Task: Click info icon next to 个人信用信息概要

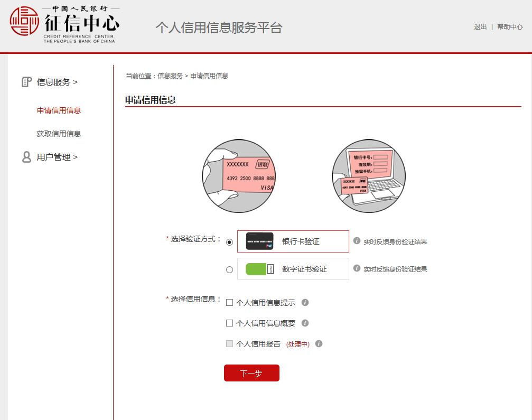Action: tap(306, 323)
